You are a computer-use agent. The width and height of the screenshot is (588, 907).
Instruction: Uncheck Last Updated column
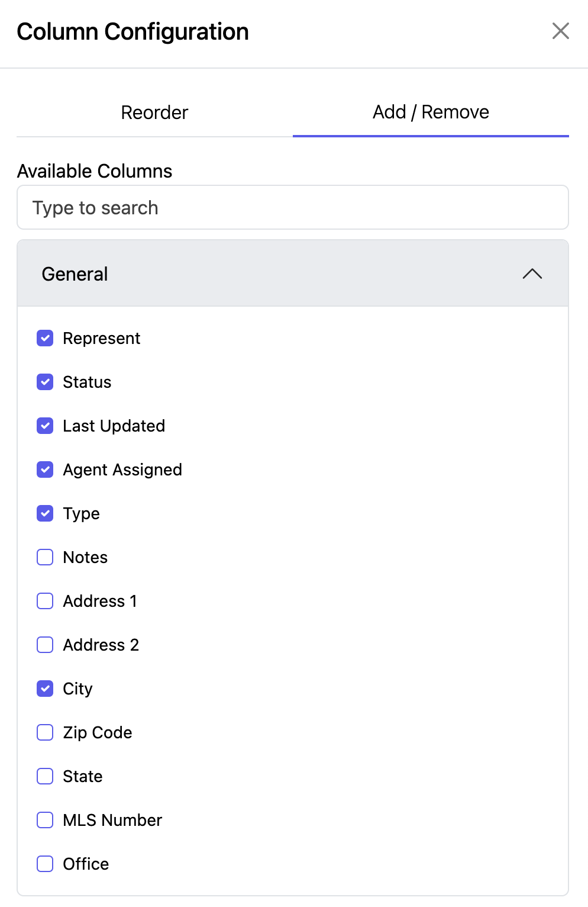click(x=45, y=426)
